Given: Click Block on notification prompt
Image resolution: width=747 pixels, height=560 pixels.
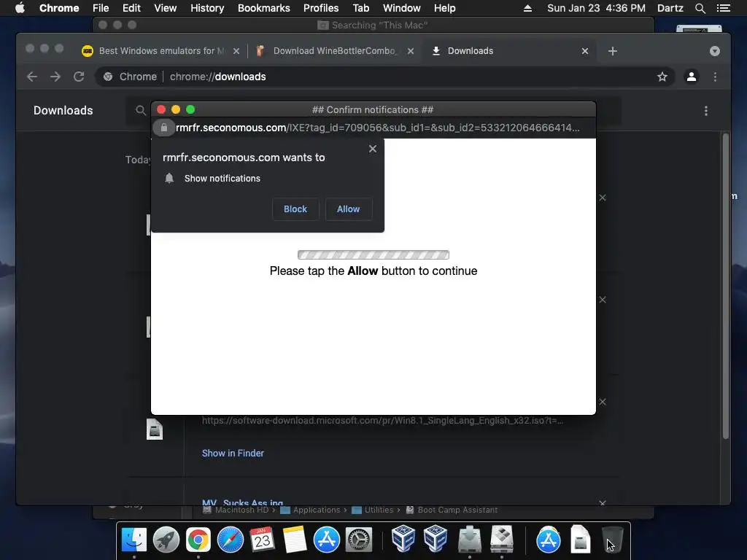Looking at the screenshot, I should tap(295, 209).
